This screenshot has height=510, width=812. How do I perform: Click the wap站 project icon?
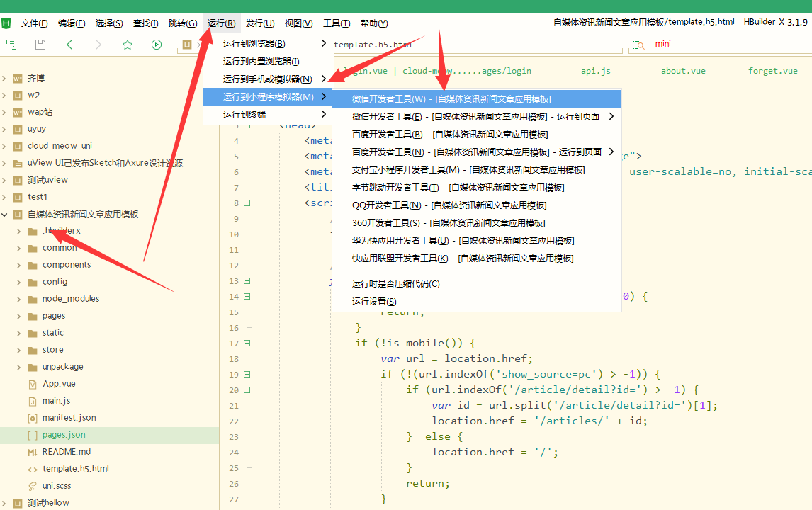[18, 113]
